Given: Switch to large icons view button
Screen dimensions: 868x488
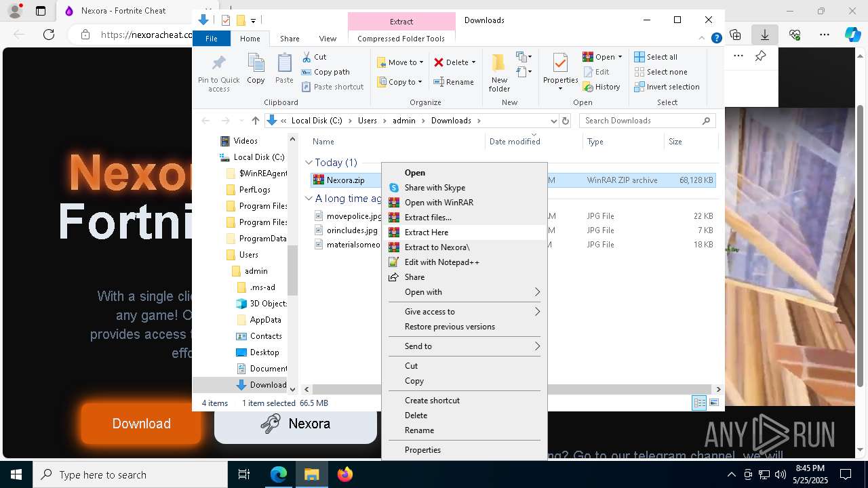Looking at the screenshot, I should tap(713, 403).
